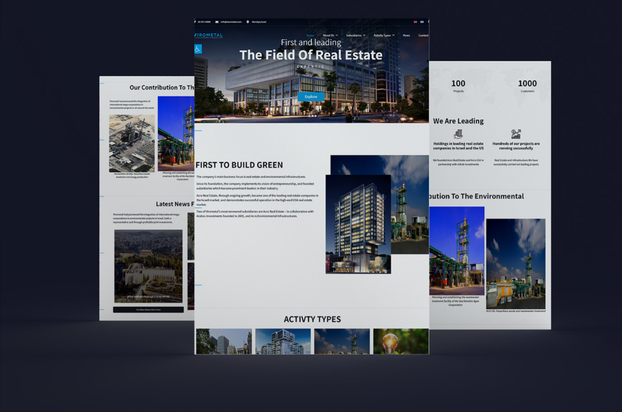
Task: Click the ACTIVITY TYPES heading
Action: tap(312, 319)
